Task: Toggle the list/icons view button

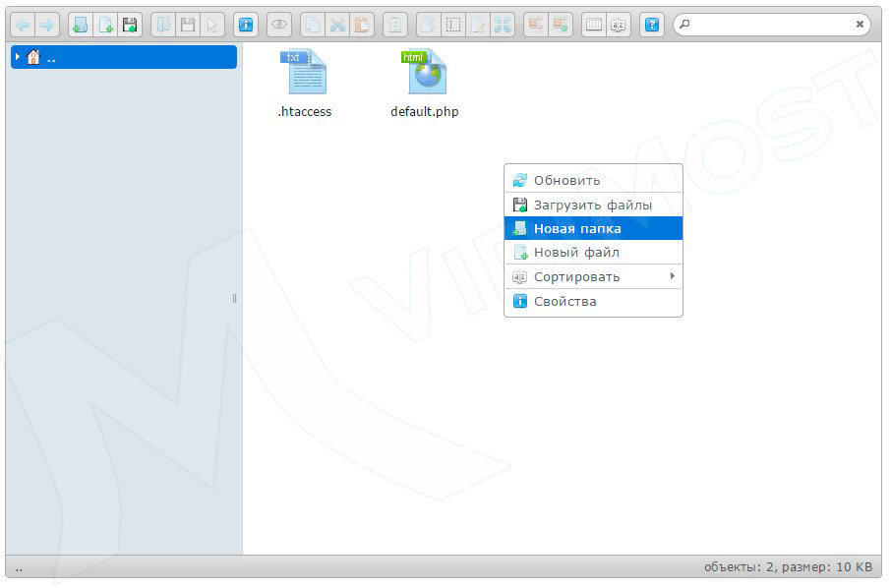Action: 594,25
